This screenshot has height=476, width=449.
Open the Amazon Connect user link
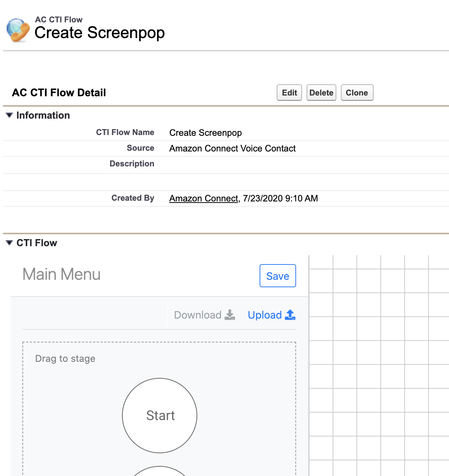coord(204,198)
